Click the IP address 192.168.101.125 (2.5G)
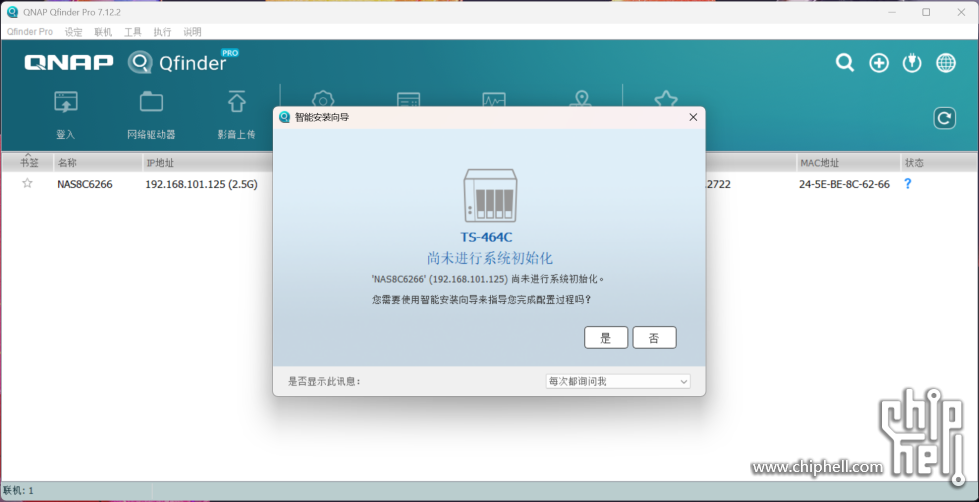This screenshot has height=502, width=979. pos(201,184)
